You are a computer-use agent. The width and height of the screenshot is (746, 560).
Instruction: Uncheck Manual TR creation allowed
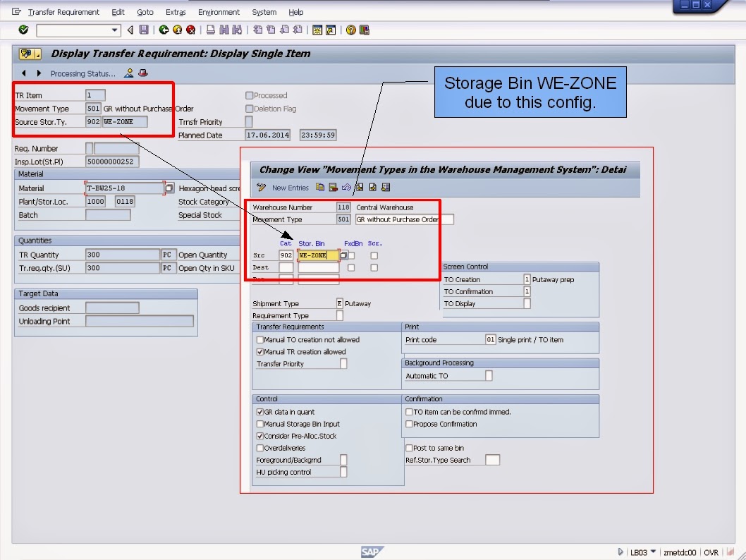pyautogui.click(x=259, y=351)
